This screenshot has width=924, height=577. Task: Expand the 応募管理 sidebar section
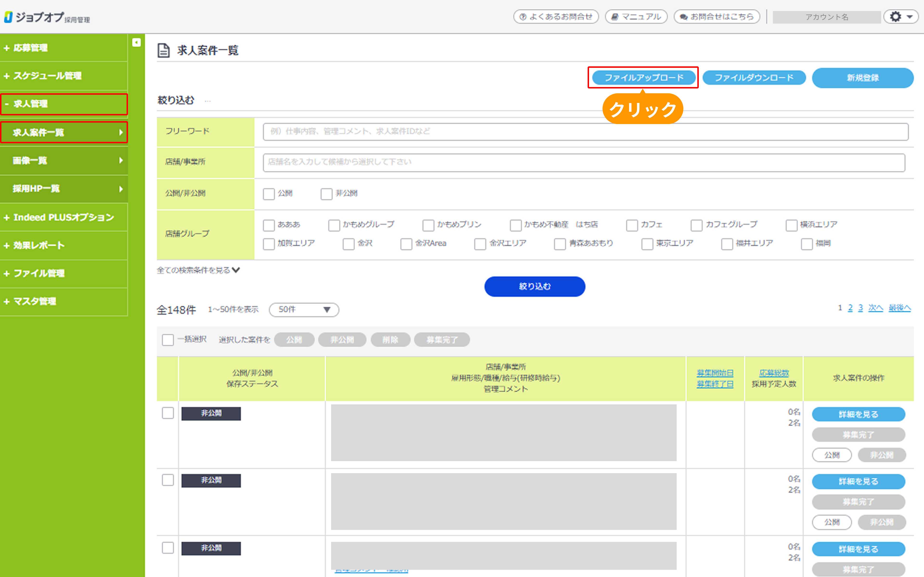point(31,48)
